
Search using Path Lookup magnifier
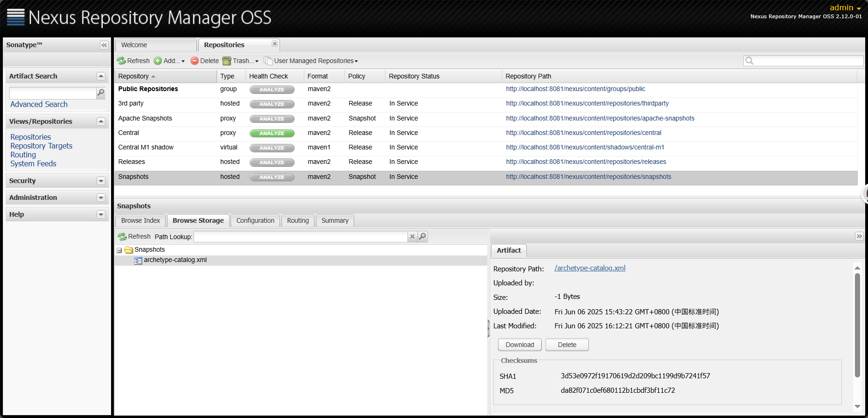coord(422,236)
